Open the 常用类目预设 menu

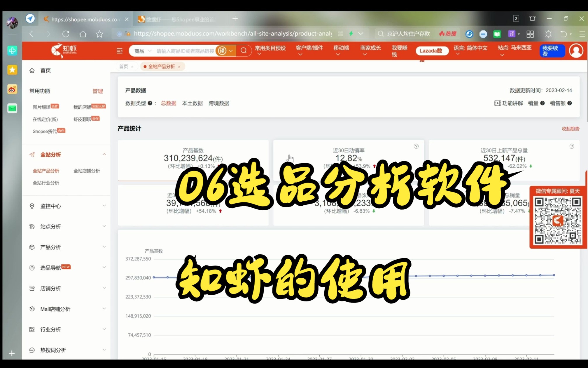click(270, 50)
